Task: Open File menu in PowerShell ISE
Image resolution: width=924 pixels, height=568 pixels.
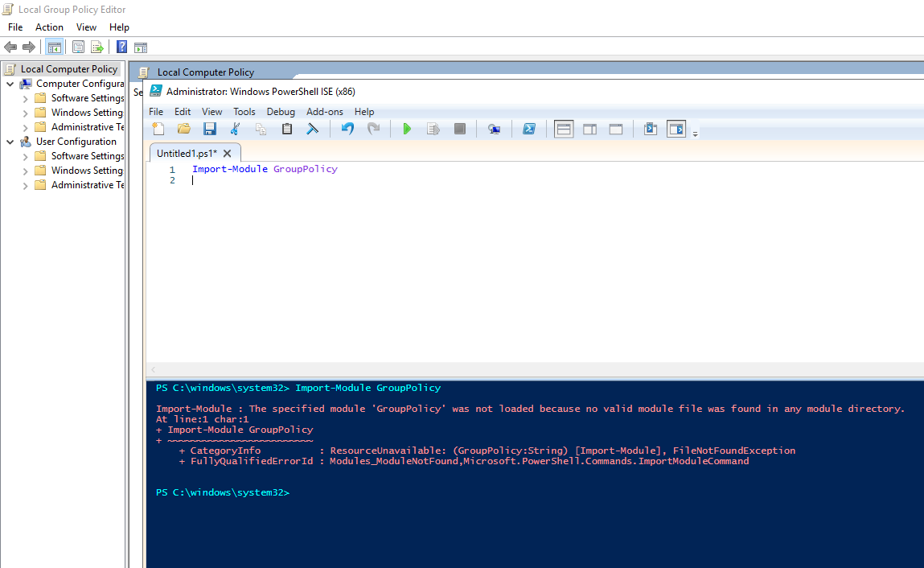Action: (x=156, y=112)
